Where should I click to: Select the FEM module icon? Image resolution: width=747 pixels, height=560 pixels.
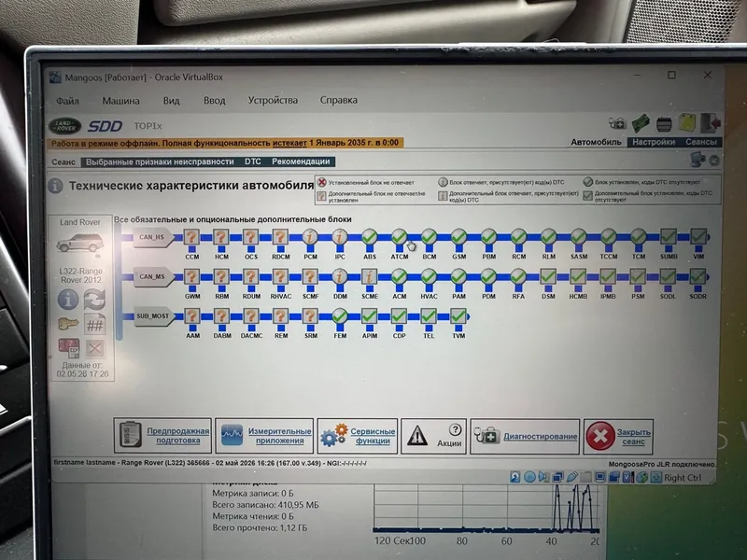[340, 315]
